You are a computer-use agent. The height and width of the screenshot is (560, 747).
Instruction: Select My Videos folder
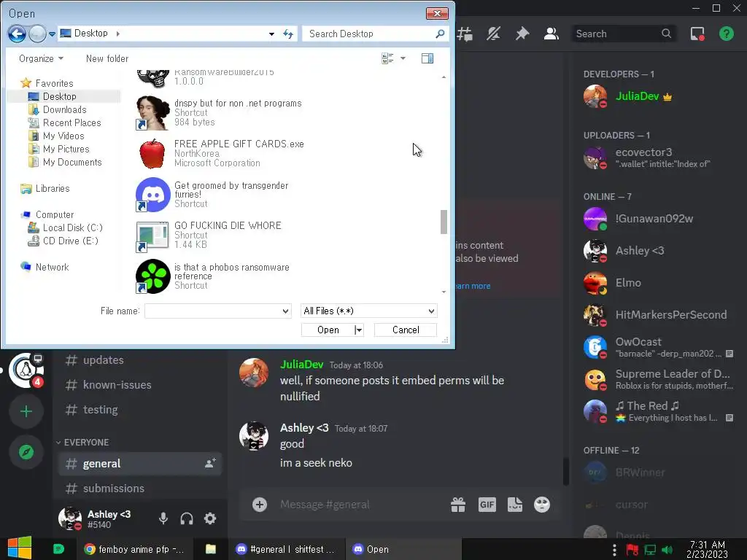pos(63,136)
